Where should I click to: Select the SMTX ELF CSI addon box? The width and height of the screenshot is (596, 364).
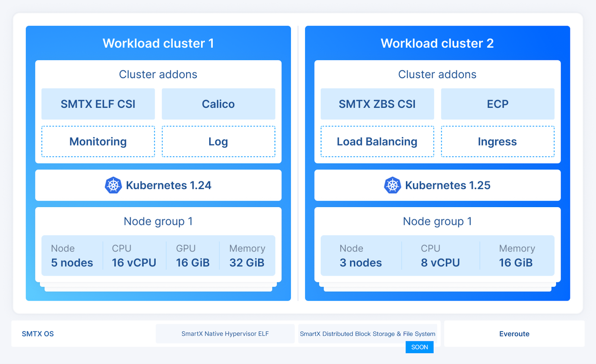[x=98, y=104]
